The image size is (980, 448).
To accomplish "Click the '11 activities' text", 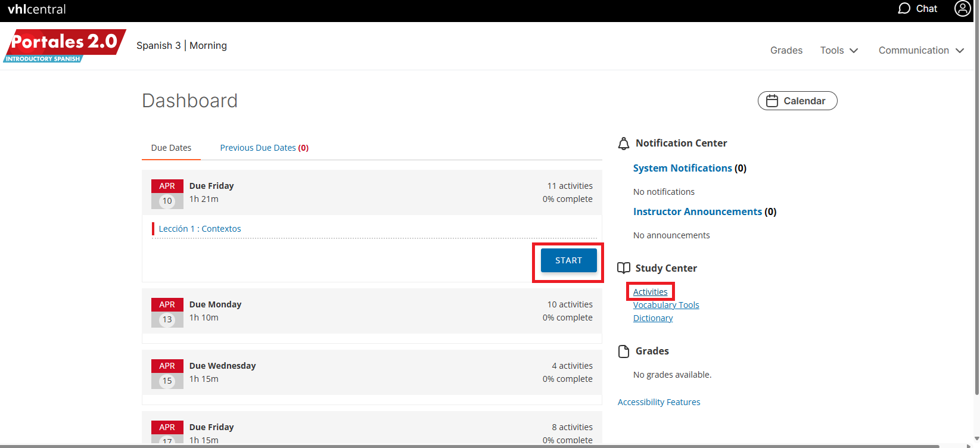I will pyautogui.click(x=570, y=186).
